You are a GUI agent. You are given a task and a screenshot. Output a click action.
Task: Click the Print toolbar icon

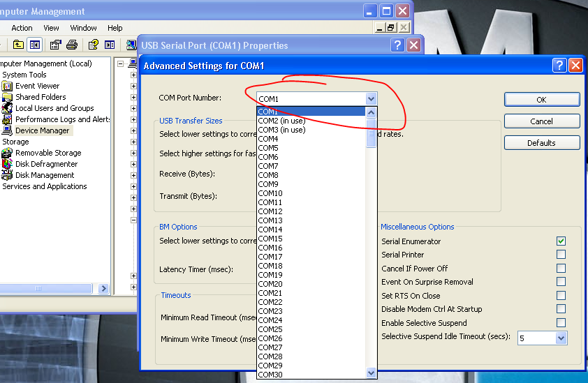(72, 45)
